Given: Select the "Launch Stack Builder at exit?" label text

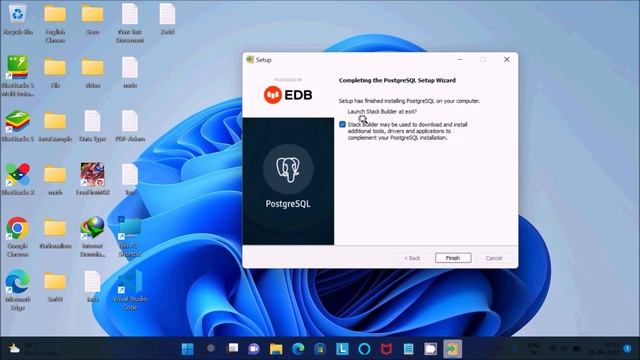Looking at the screenshot, I should 382,111.
